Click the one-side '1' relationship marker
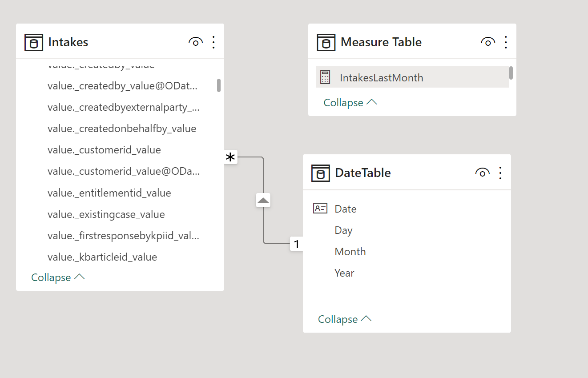This screenshot has height=378, width=588. click(297, 244)
